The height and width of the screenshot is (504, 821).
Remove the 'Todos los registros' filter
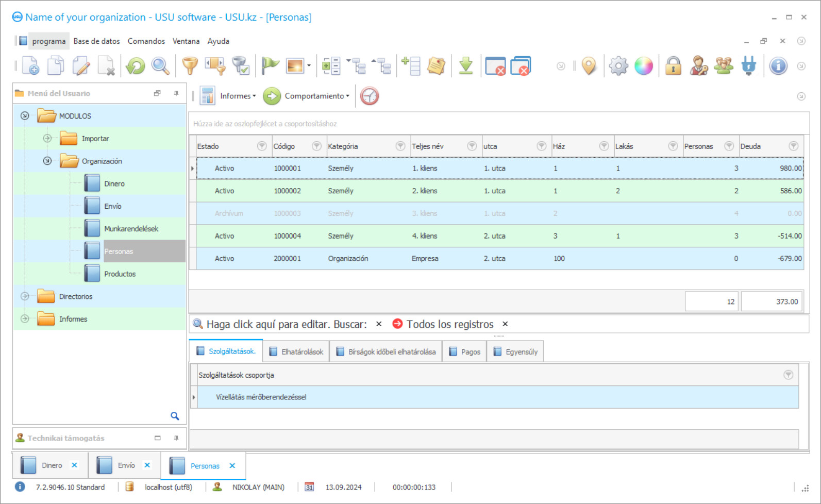(x=505, y=324)
